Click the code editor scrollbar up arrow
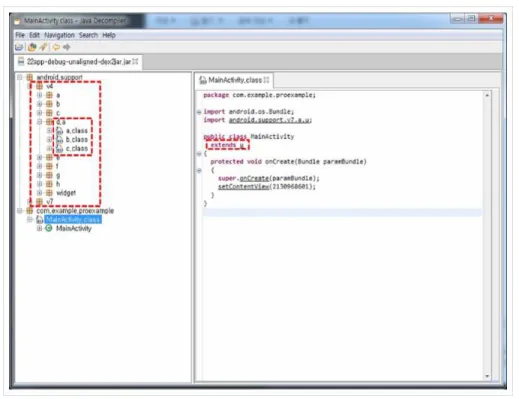Viewport: 519px width, 399px height. tap(487, 95)
